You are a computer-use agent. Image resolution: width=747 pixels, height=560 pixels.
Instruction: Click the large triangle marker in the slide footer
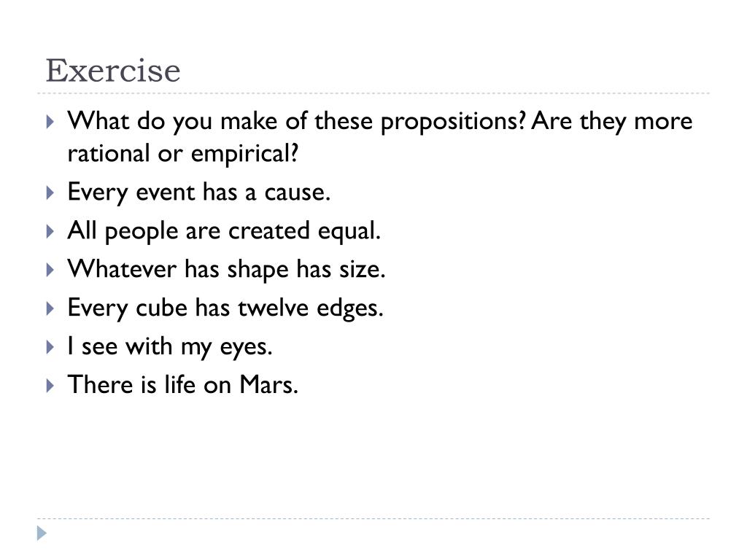[x=42, y=533]
